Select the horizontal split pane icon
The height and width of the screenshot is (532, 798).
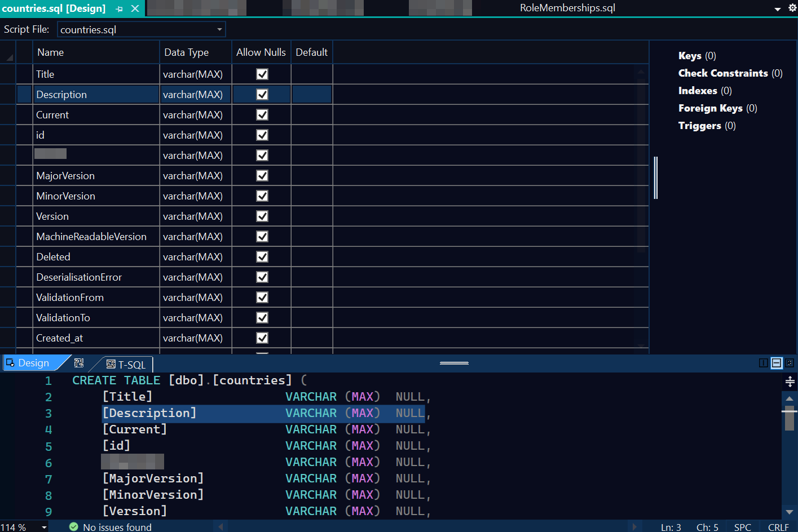click(x=776, y=363)
